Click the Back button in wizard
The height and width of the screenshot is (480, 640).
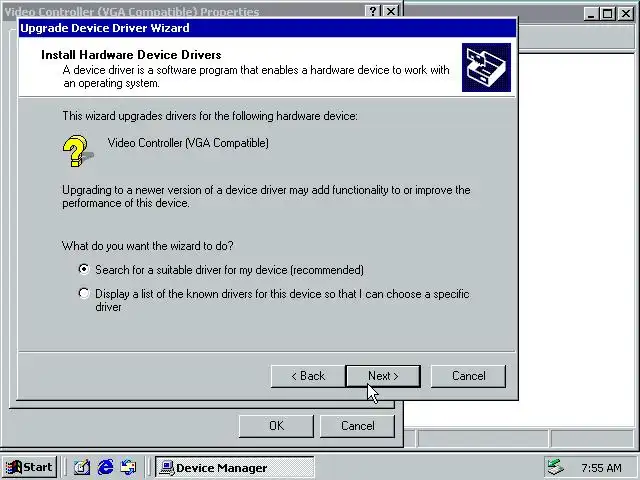pyautogui.click(x=308, y=376)
